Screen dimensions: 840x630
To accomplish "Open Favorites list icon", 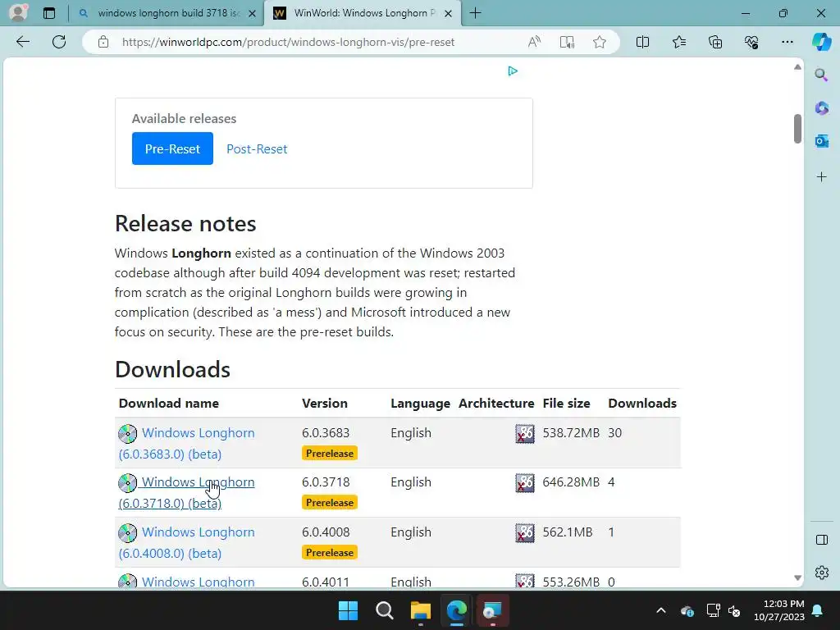I will click(x=678, y=42).
